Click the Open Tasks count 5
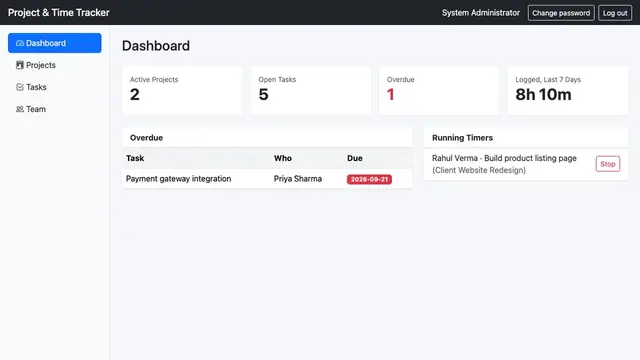Screen dimensions: 640x360 pyautogui.click(x=263, y=95)
